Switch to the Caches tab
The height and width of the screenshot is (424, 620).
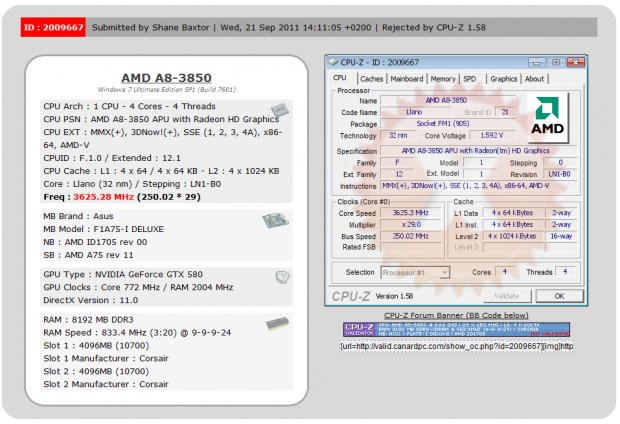coord(371,79)
